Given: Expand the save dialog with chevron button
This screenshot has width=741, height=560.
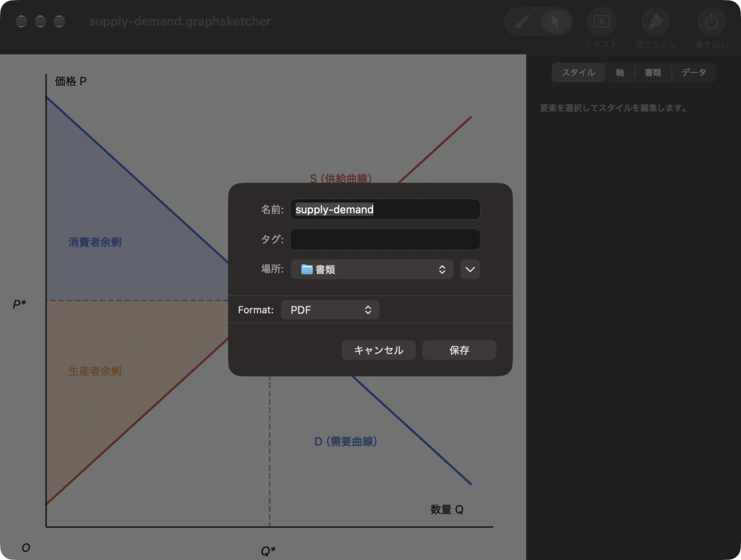Looking at the screenshot, I should pos(470,269).
